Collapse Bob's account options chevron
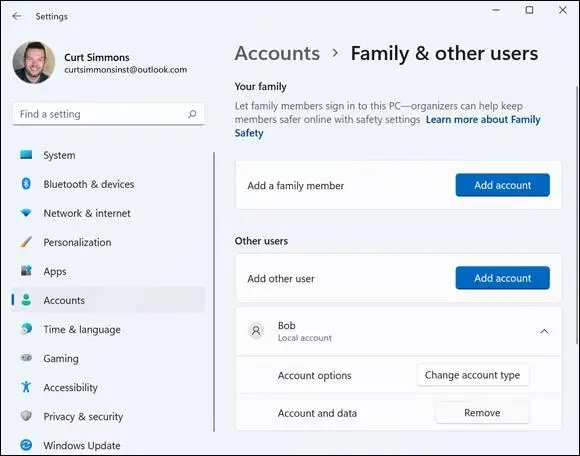This screenshot has height=456, width=580. [544, 331]
